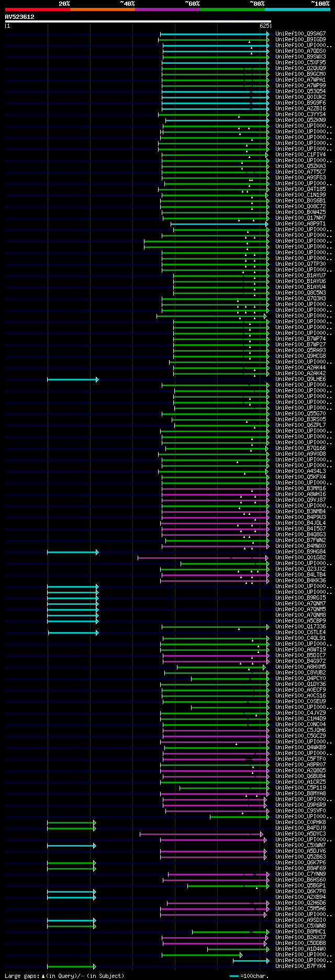Select the UniRef100_C1N199 label
Viewport: 335px width, 980px height.
coord(300,195)
